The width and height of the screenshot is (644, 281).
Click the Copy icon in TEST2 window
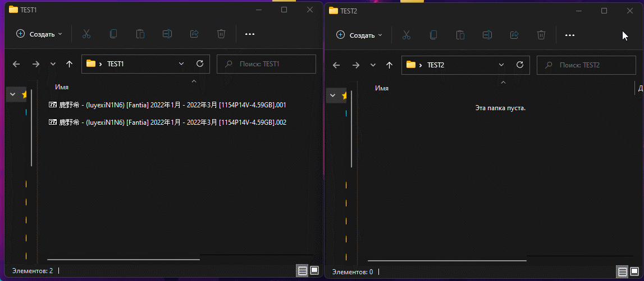point(433,35)
